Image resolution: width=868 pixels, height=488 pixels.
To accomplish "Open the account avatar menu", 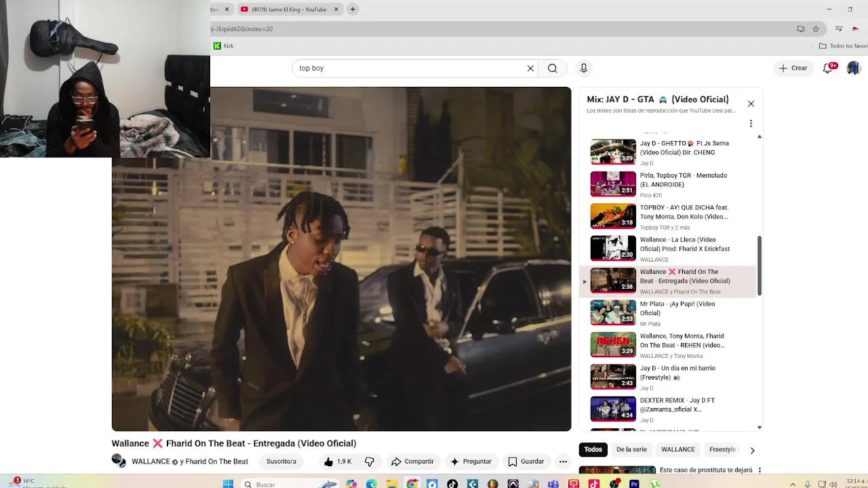I will coord(853,68).
